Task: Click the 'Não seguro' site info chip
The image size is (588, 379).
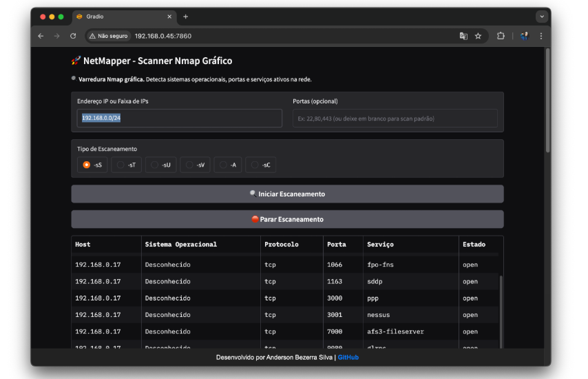Action: (109, 36)
